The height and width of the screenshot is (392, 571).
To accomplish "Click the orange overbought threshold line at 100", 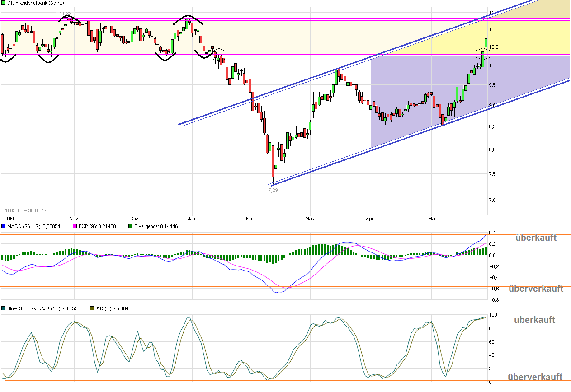I will pos(271,317).
